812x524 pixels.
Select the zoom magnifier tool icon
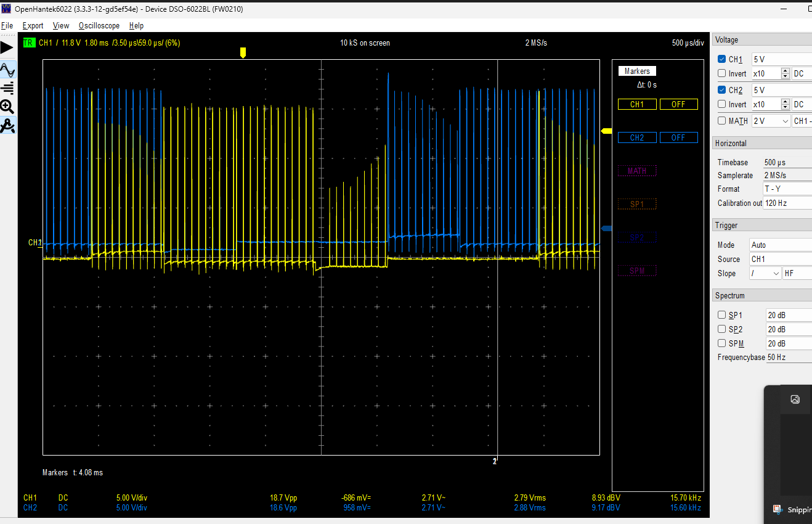click(x=8, y=106)
